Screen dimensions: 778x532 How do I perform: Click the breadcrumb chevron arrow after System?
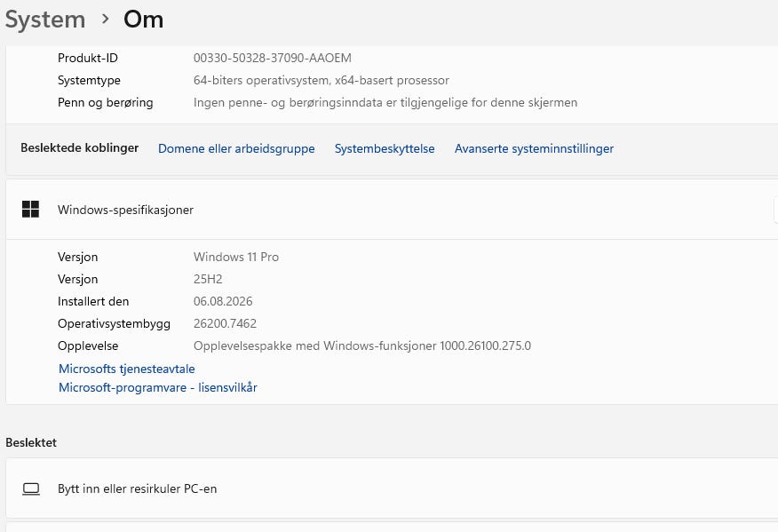[105, 20]
